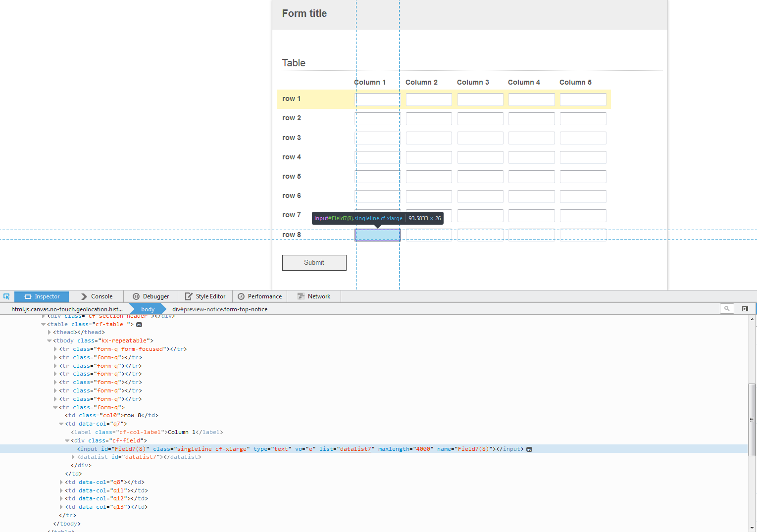
Task: Click the event badge beside Field7(8) input
Action: click(529, 449)
